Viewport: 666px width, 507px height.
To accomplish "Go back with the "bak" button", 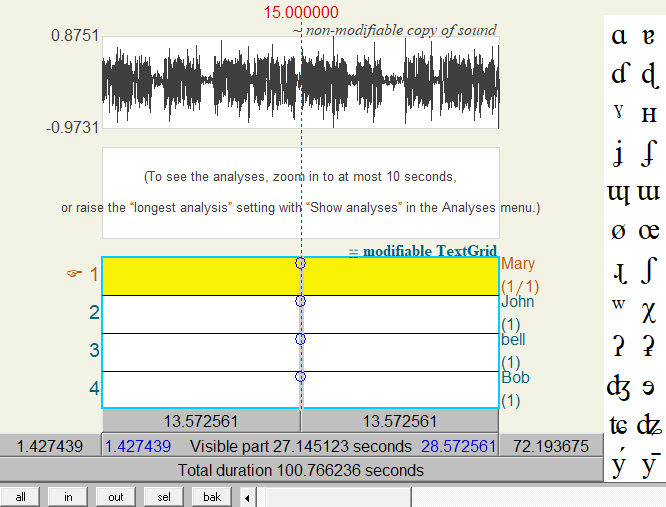I will click(212, 497).
